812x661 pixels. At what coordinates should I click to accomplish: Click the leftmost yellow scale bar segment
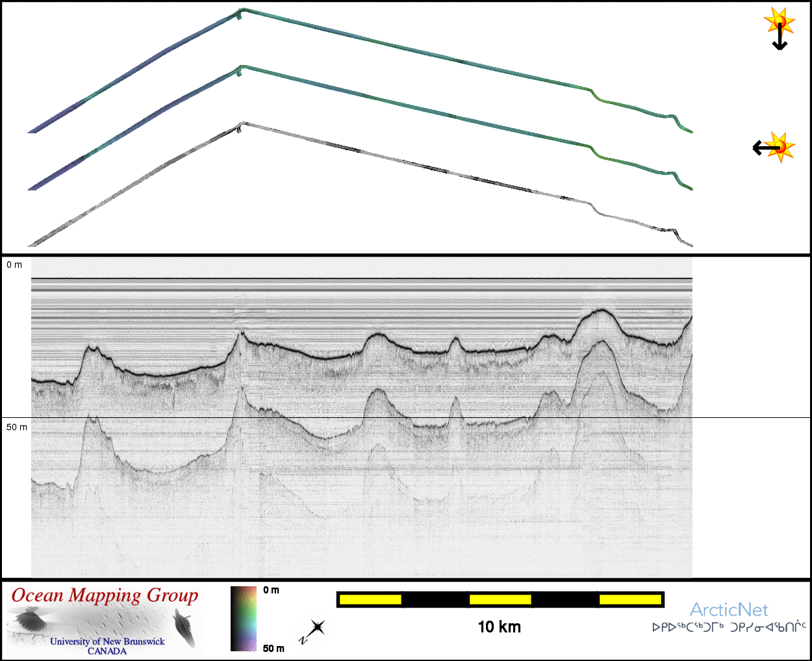(370, 599)
